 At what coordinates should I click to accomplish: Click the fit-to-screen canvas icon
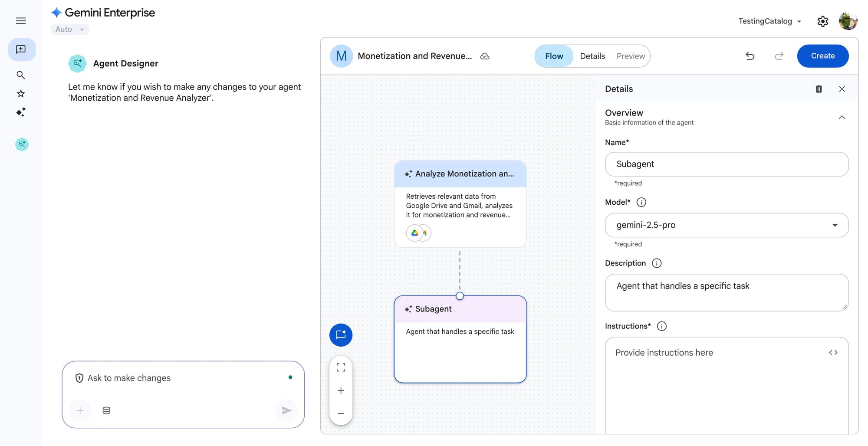pos(341,367)
